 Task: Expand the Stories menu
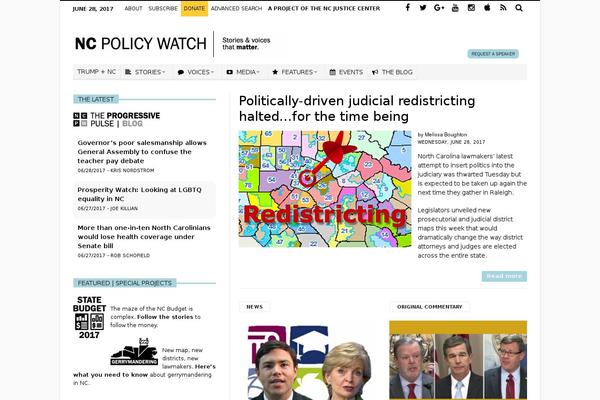tap(145, 72)
